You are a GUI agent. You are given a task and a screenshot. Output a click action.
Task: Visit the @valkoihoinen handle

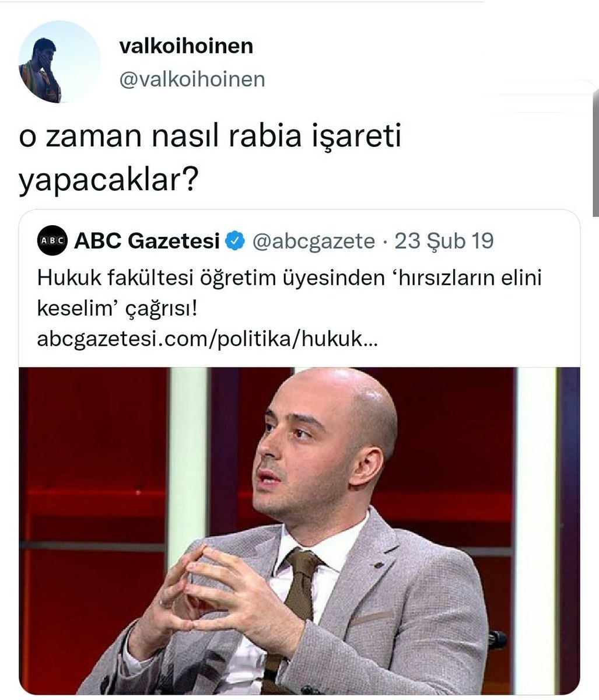point(192,79)
